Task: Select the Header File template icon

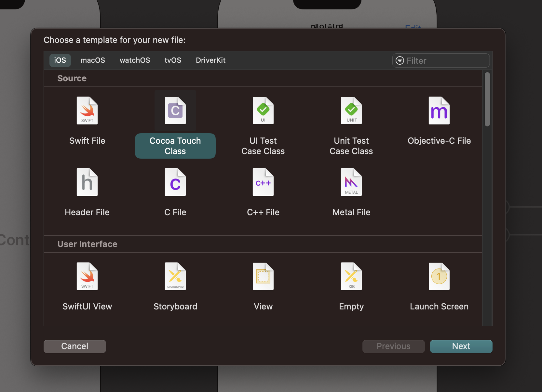Action: click(x=87, y=182)
